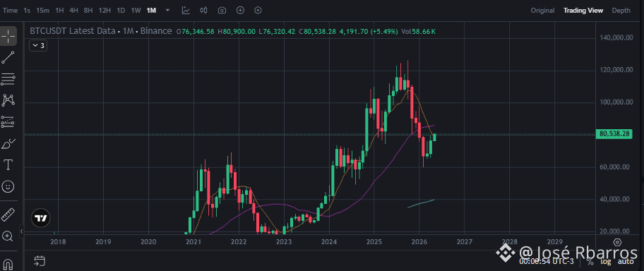Toggle the magnet snapping mode

[x=8, y=264]
